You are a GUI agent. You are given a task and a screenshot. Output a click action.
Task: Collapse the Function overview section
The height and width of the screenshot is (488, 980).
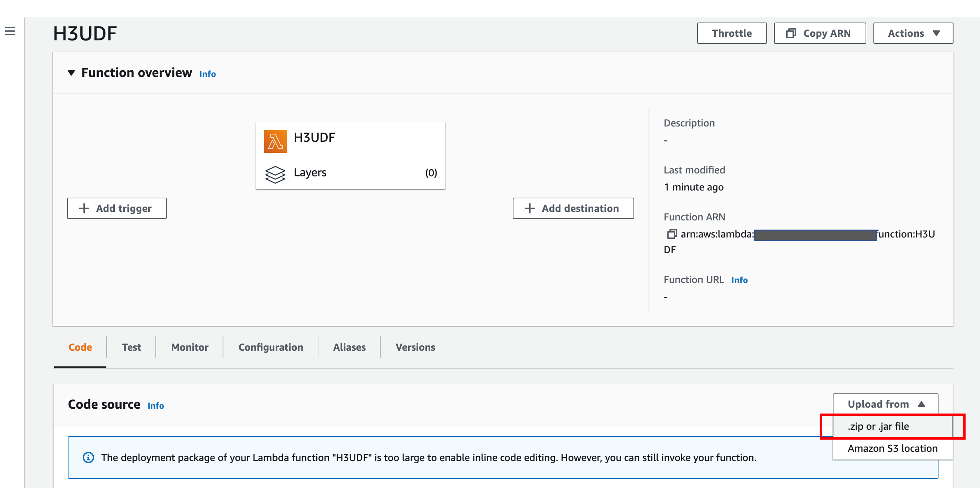[x=71, y=73]
